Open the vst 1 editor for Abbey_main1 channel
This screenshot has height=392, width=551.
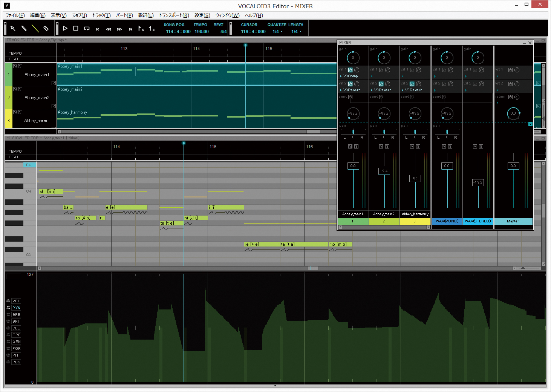tap(357, 70)
